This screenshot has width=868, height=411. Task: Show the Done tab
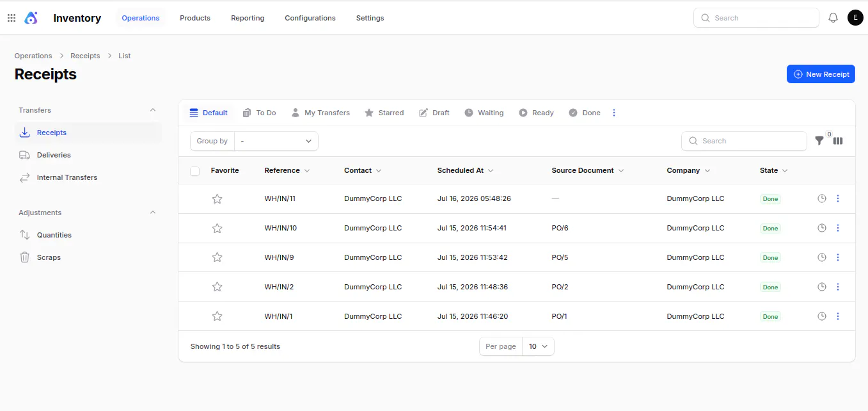click(x=585, y=113)
